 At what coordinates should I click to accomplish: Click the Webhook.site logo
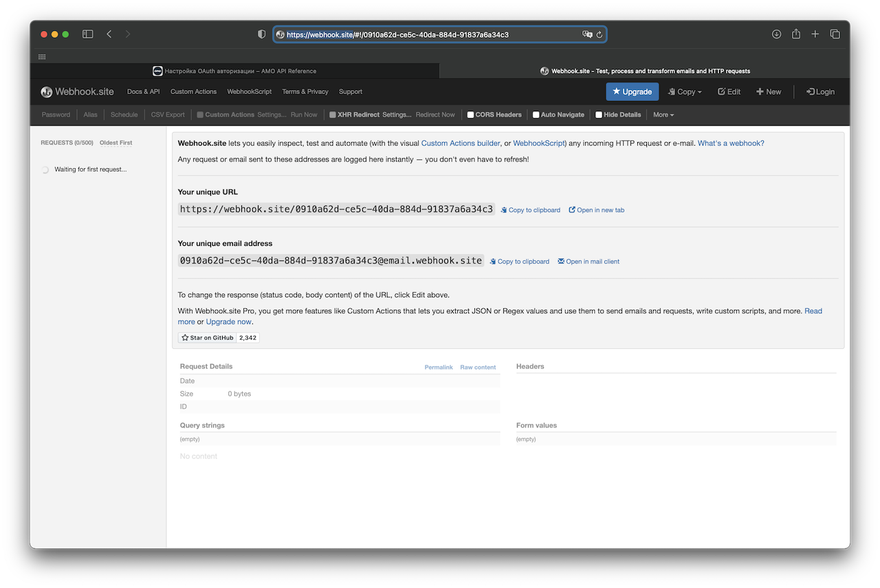point(77,91)
